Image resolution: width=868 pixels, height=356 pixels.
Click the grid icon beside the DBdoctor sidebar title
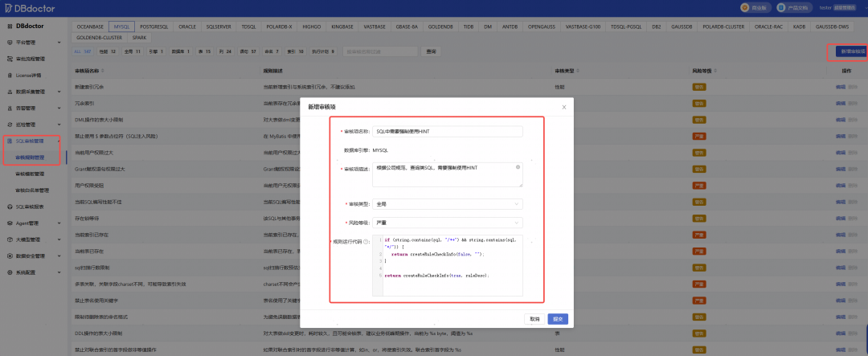pos(10,26)
